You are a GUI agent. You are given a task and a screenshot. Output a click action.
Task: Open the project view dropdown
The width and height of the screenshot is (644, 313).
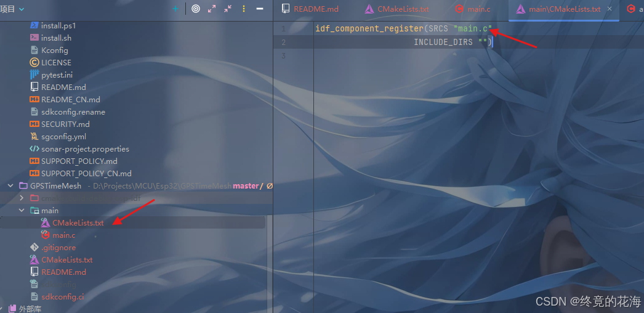pos(12,9)
